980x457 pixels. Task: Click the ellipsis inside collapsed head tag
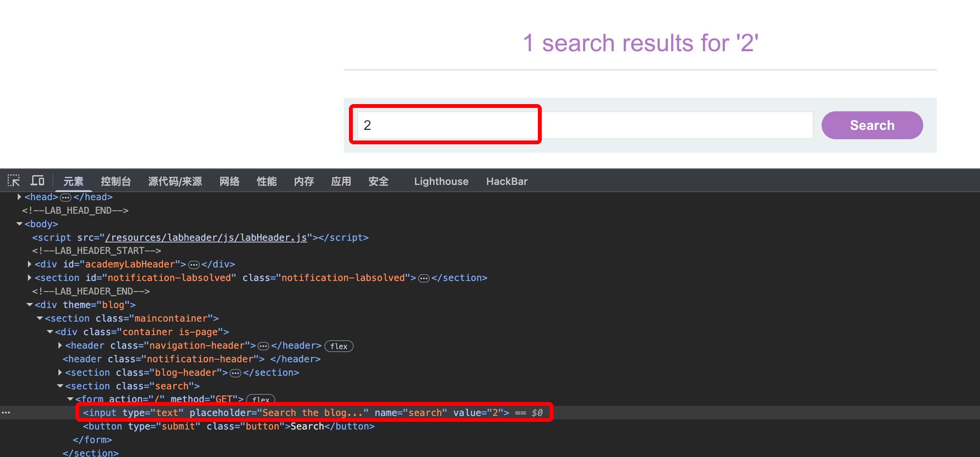(66, 197)
